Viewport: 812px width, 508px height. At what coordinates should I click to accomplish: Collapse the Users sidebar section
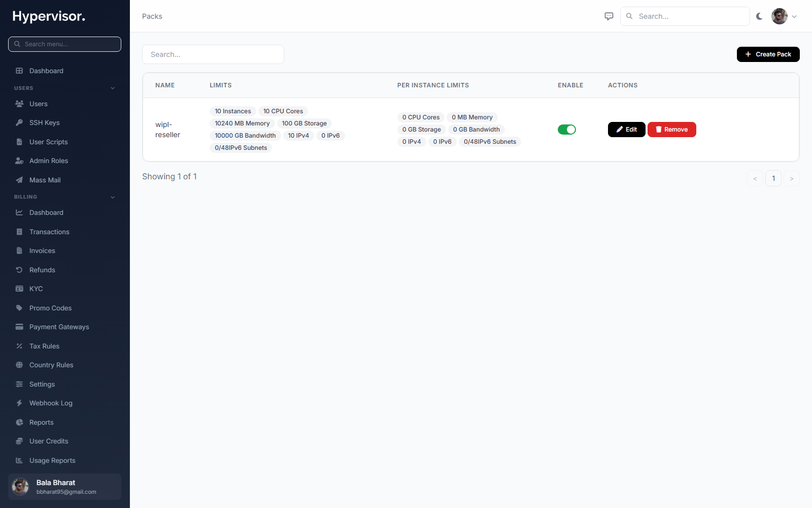[x=113, y=88]
